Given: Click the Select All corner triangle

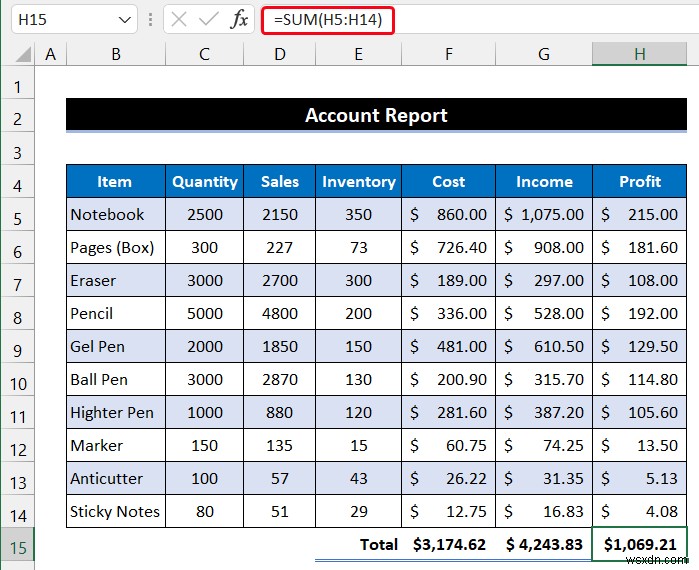Looking at the screenshot, I should click(x=23, y=54).
